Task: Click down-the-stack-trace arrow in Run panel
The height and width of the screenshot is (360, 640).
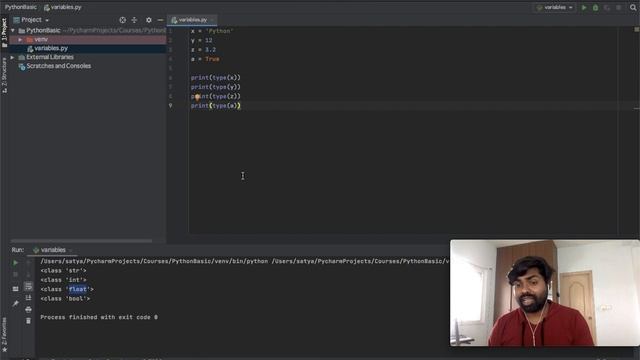Action: tap(28, 274)
